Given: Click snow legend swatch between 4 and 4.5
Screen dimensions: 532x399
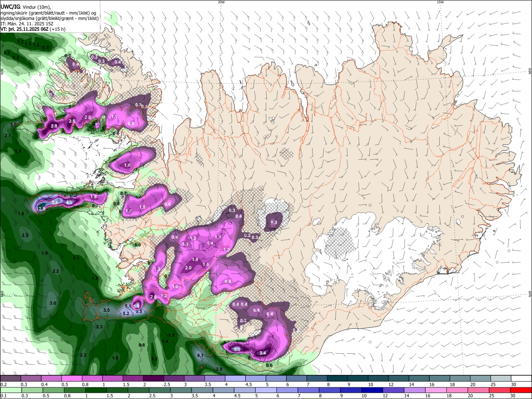Looking at the screenshot, I should pos(235,379).
